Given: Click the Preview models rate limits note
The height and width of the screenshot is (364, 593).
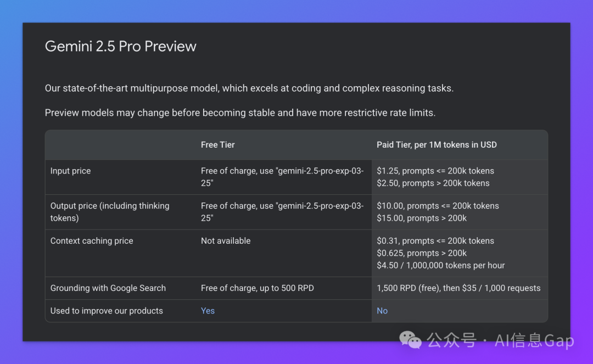Looking at the screenshot, I should pyautogui.click(x=240, y=113).
